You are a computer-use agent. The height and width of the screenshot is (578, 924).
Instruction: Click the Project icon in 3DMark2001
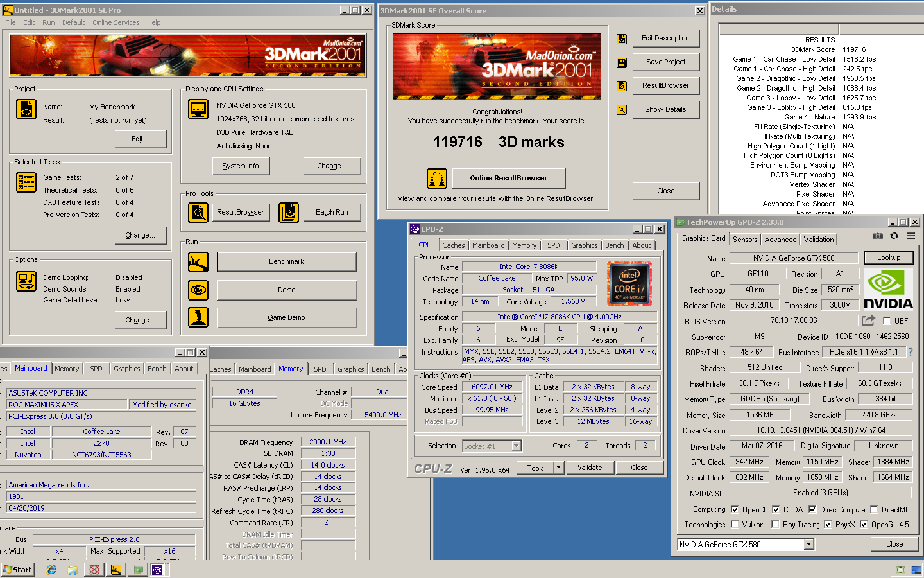(x=26, y=109)
